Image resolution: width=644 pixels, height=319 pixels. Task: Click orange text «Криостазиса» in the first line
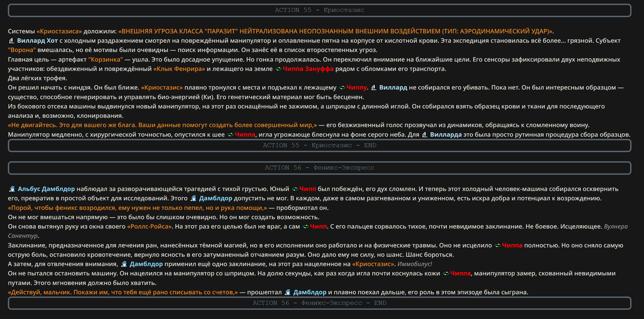(59, 31)
